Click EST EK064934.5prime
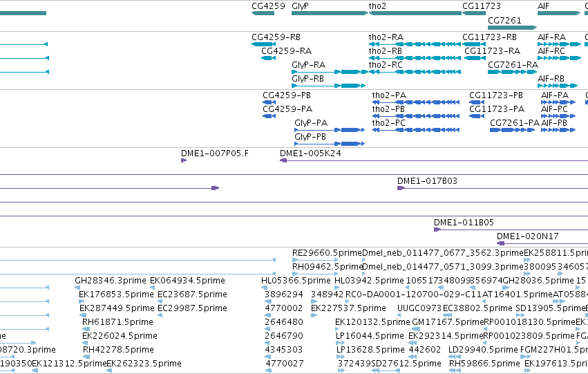 (153, 288)
